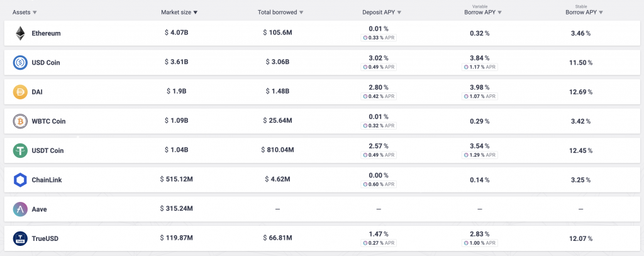Click reward icon in USD Coin borrow APR badge
The width and height of the screenshot is (644, 256).
(466, 67)
